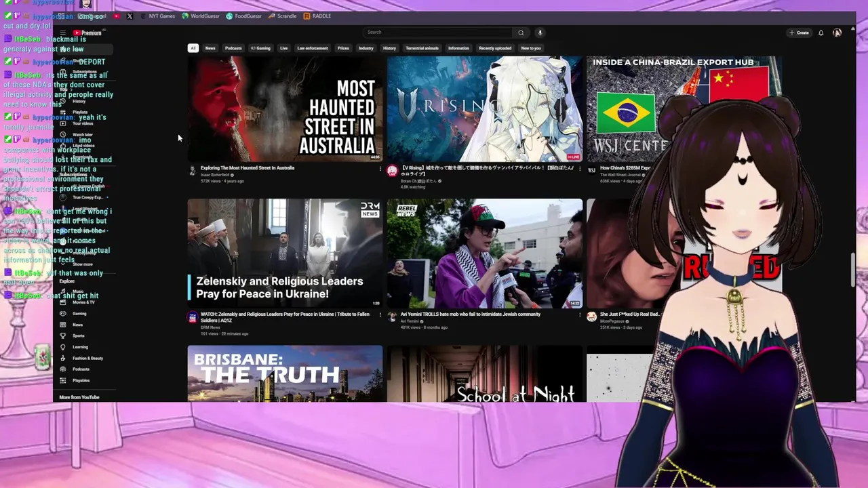Open the X bookmark in bookmarks bar

[x=130, y=16]
